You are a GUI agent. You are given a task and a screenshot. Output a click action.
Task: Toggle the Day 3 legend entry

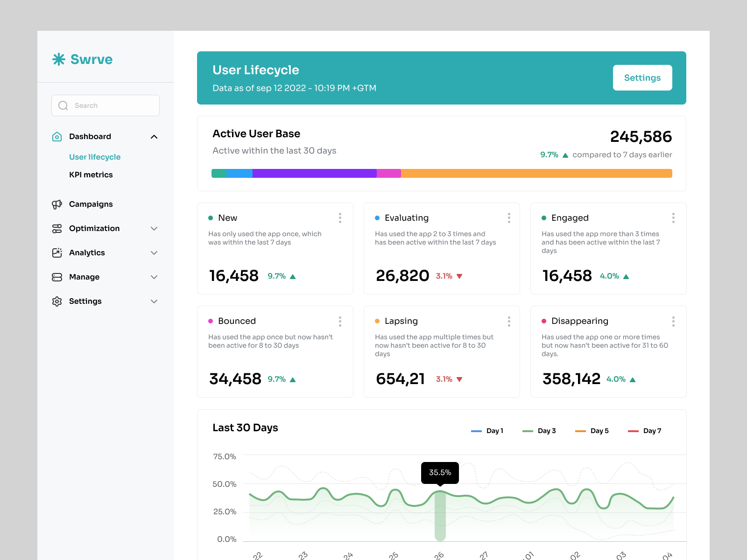[540, 431]
